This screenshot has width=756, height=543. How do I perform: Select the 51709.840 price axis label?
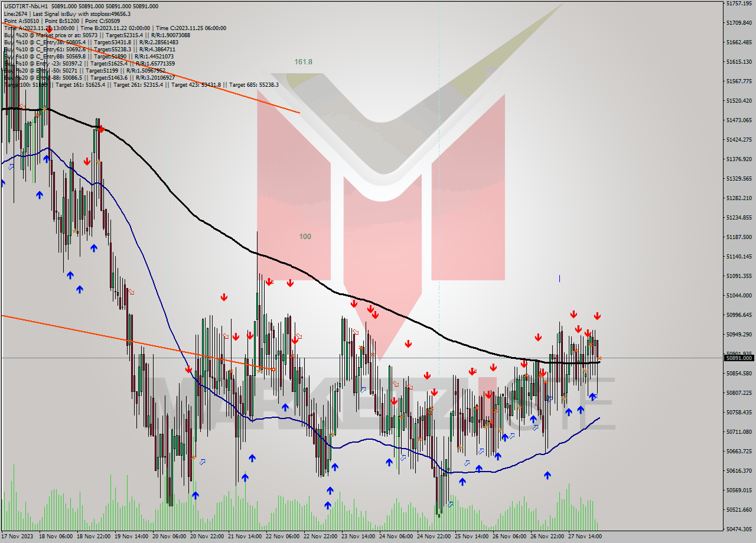tap(739, 22)
